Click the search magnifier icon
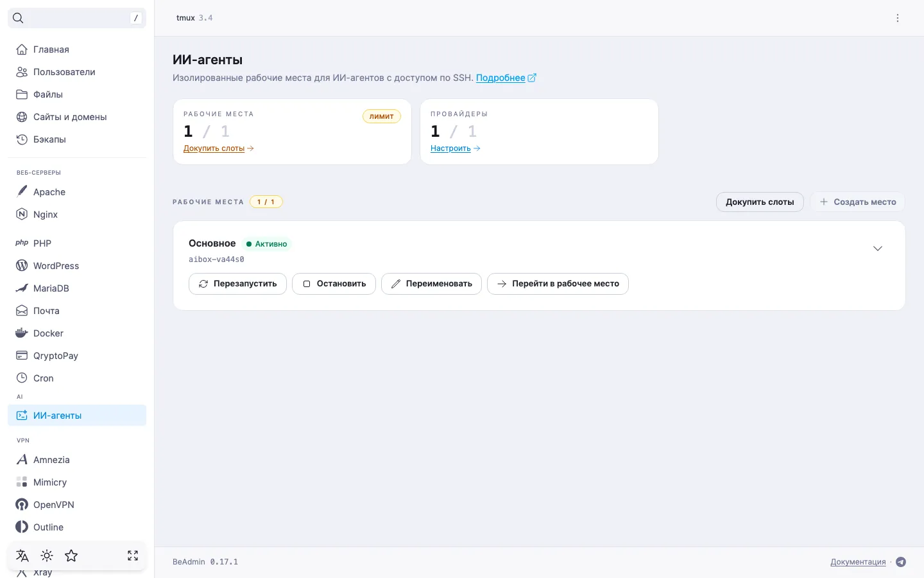The image size is (924, 578). click(x=18, y=18)
